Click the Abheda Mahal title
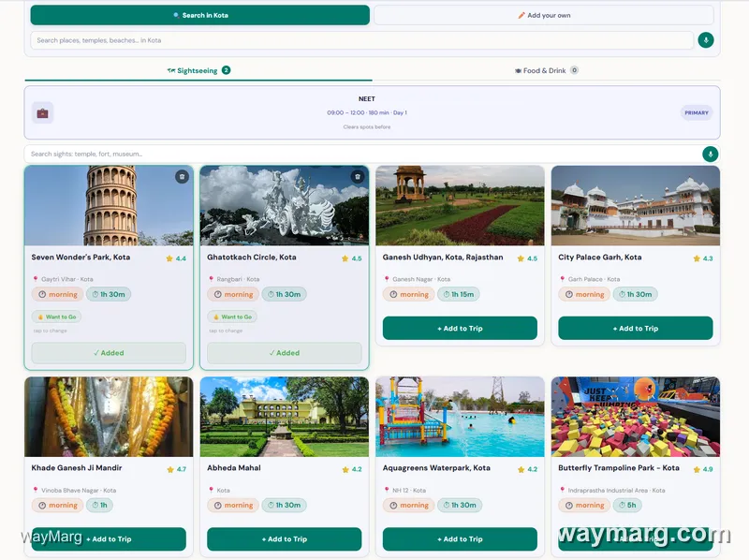 (234, 468)
